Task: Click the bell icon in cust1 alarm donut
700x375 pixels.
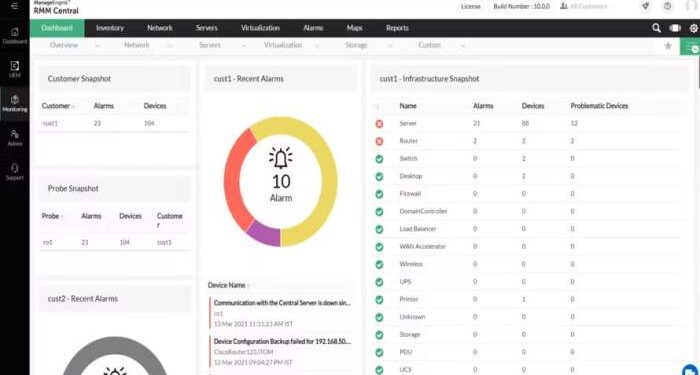Action: point(281,158)
